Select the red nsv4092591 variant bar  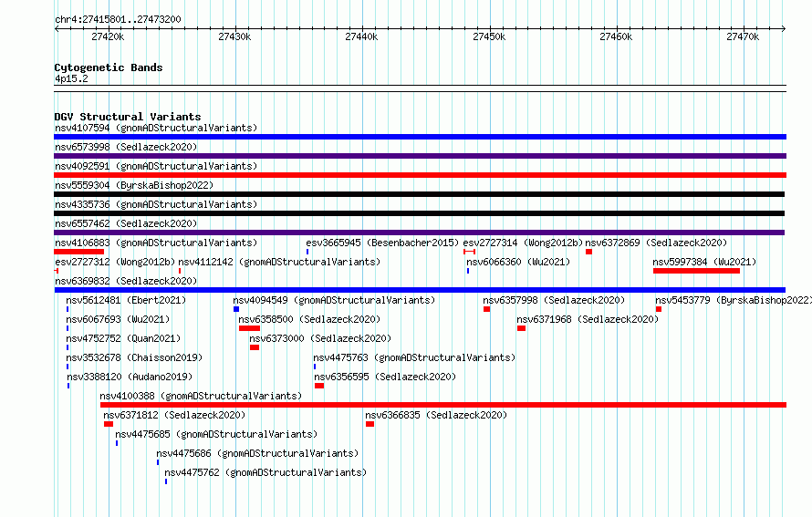pos(420,175)
